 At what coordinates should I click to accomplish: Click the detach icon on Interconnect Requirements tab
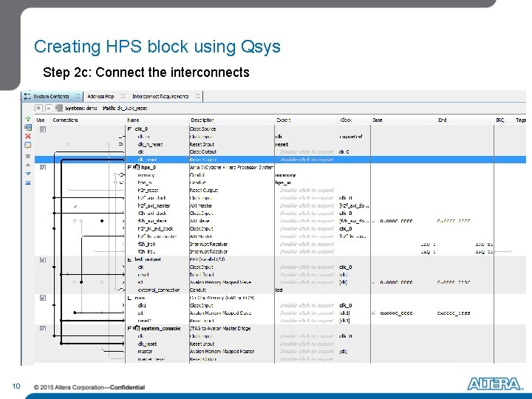[x=197, y=96]
